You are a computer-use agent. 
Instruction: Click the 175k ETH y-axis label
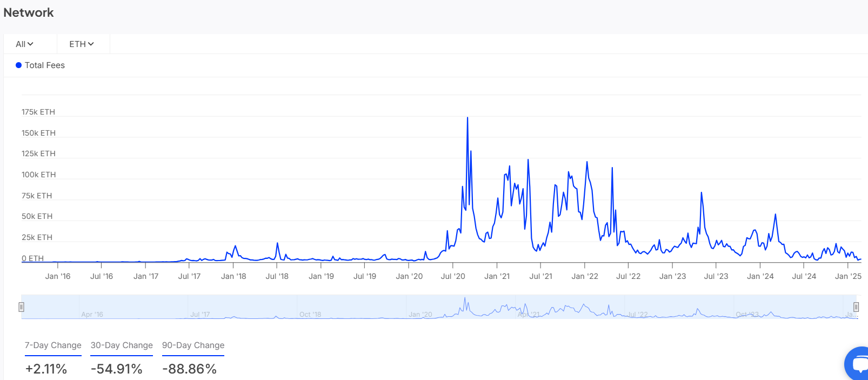38,112
